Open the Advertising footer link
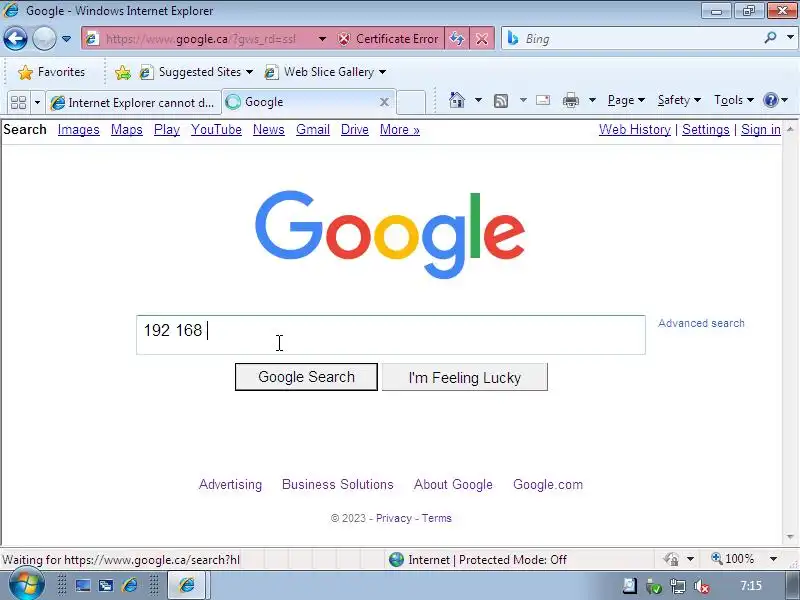The height and width of the screenshot is (600, 800). [x=230, y=484]
